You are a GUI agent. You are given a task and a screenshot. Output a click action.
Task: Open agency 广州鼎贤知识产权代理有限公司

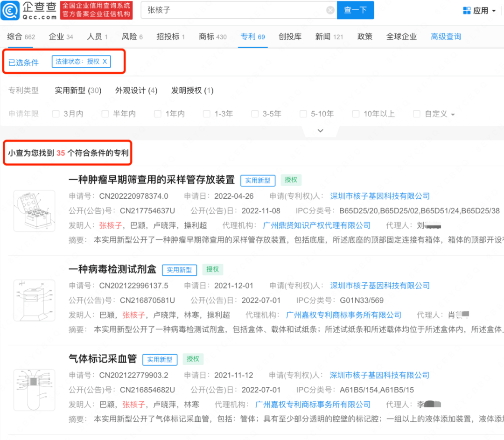pos(317,226)
